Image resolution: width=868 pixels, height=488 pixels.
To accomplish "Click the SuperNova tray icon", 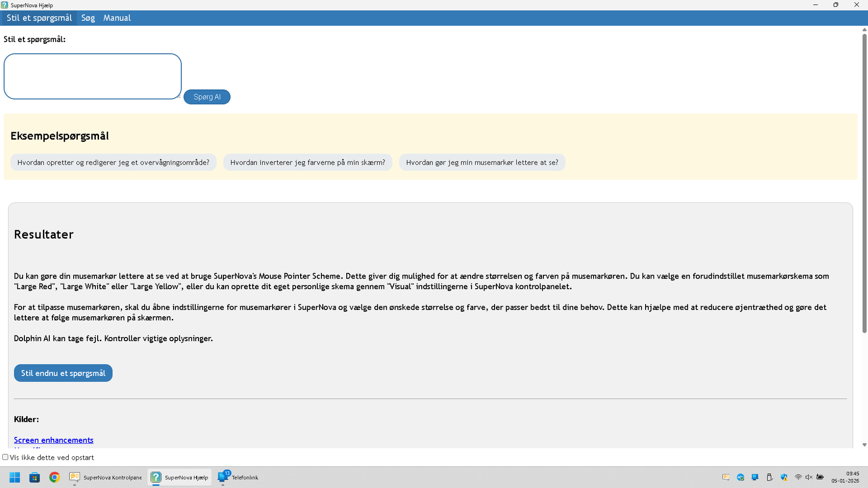I will click(x=726, y=477).
